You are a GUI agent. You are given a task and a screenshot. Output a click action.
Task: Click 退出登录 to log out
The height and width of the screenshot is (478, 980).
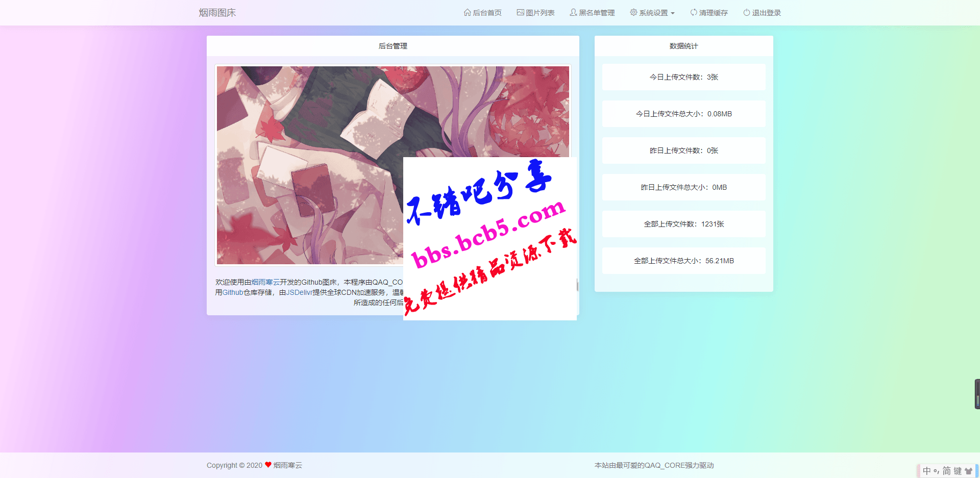[x=762, y=13]
